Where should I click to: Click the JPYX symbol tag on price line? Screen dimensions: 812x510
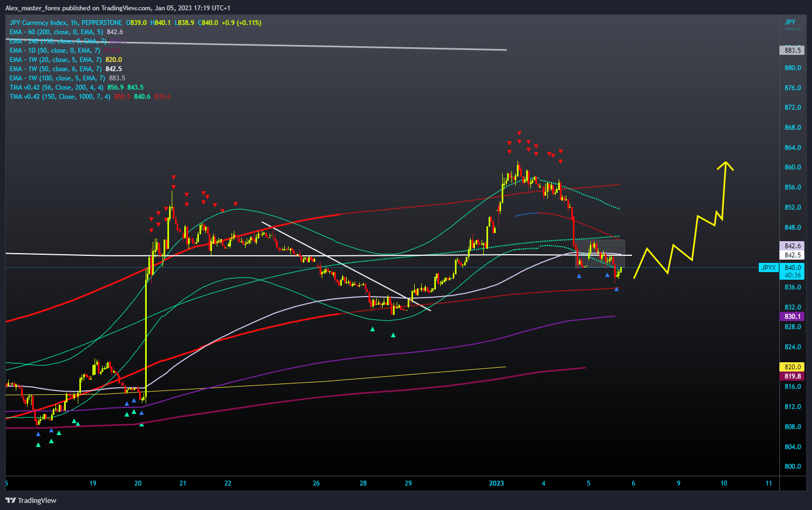click(x=769, y=268)
